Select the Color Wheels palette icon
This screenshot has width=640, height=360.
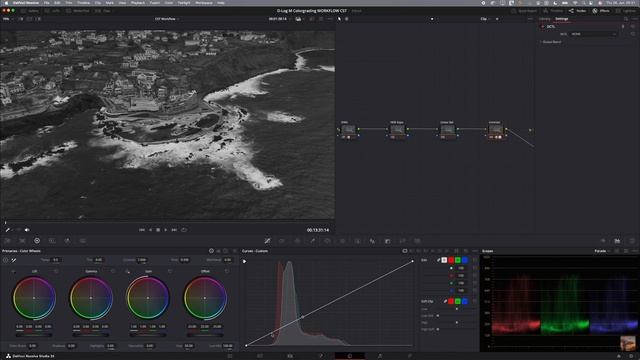tap(37, 241)
